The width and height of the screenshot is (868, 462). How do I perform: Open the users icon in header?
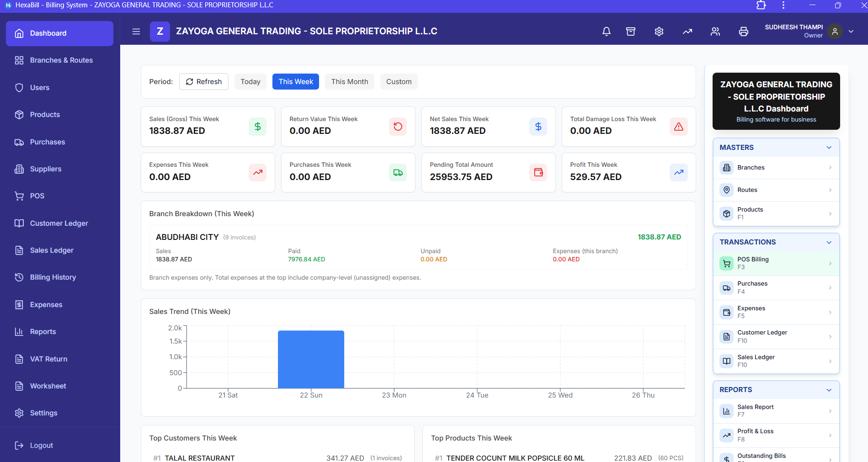pos(715,32)
